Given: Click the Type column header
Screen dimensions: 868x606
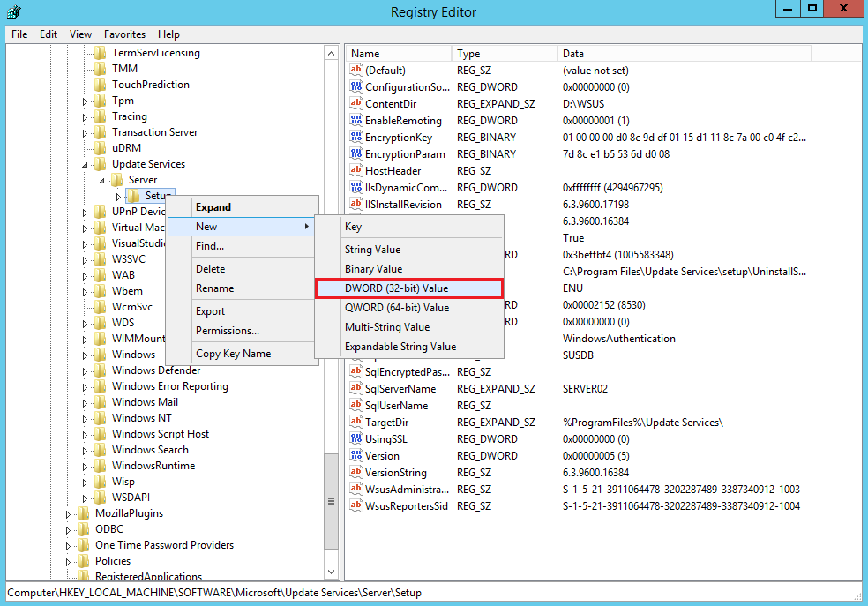Looking at the screenshot, I should tap(505, 53).
